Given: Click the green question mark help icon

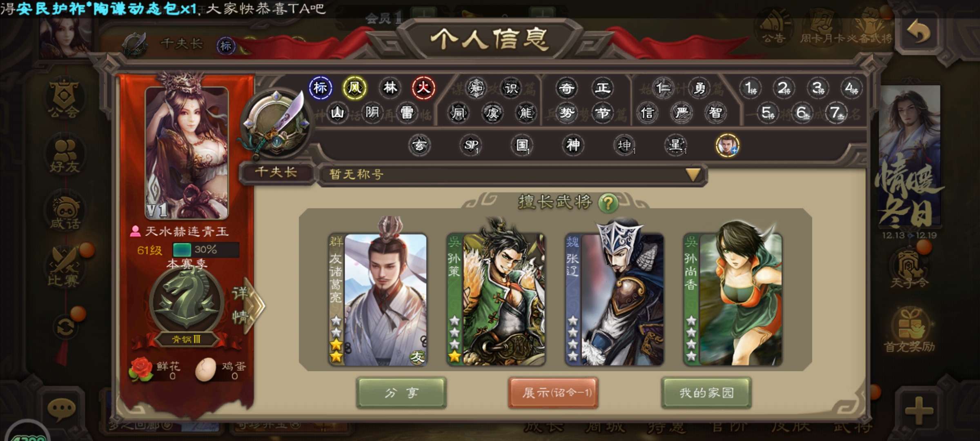Looking at the screenshot, I should [x=608, y=203].
